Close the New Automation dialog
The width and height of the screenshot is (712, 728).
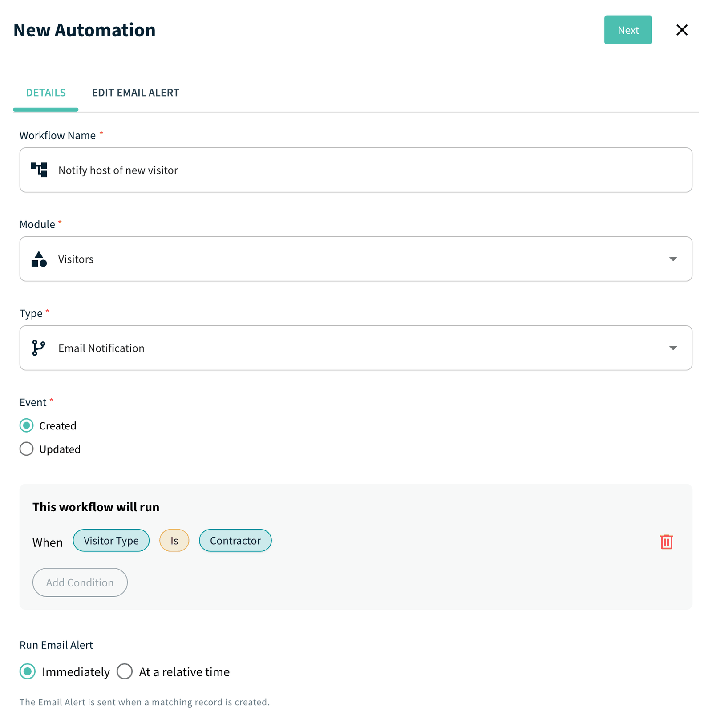682,30
